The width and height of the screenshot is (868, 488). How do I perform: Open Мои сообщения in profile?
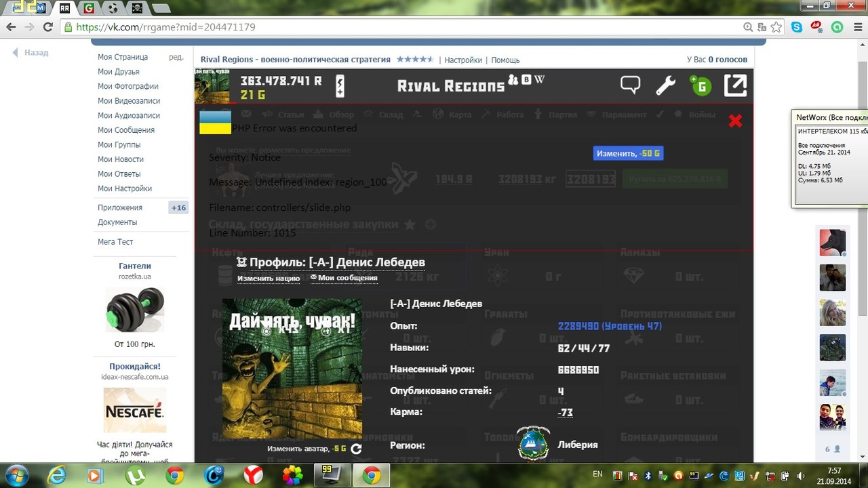344,278
